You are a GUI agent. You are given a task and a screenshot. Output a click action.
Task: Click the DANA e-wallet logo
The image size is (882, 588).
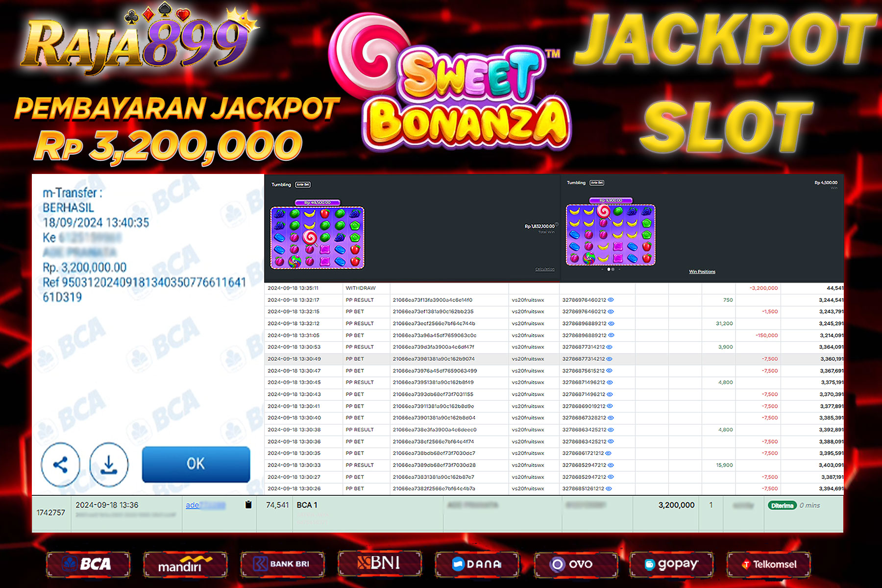pyautogui.click(x=477, y=564)
